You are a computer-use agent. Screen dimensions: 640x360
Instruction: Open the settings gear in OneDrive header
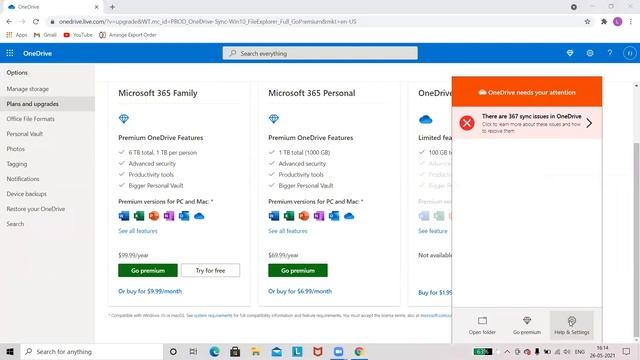(590, 53)
